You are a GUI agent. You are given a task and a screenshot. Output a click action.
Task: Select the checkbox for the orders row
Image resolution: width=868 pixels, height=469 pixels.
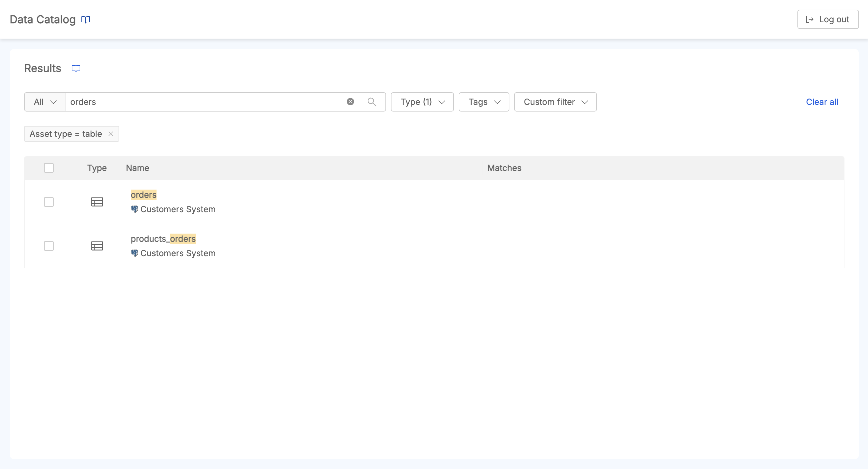(x=49, y=202)
